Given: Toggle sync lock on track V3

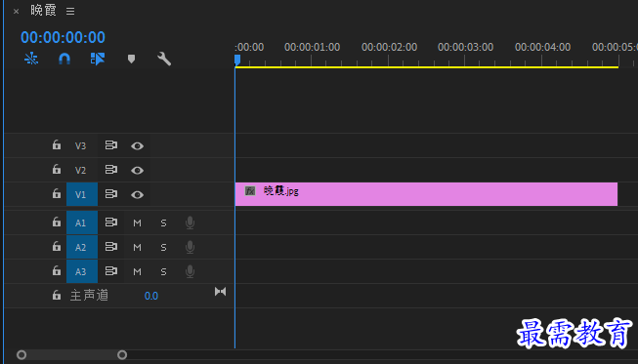Looking at the screenshot, I should coord(110,145).
